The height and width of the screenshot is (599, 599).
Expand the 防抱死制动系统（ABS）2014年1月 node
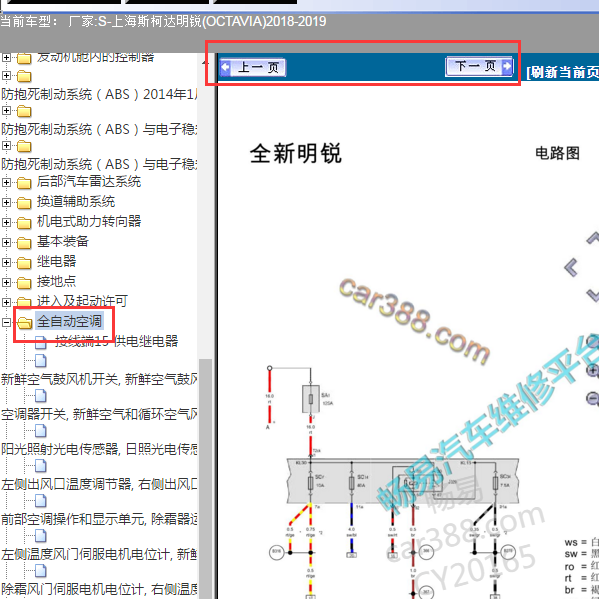pos(6,75)
